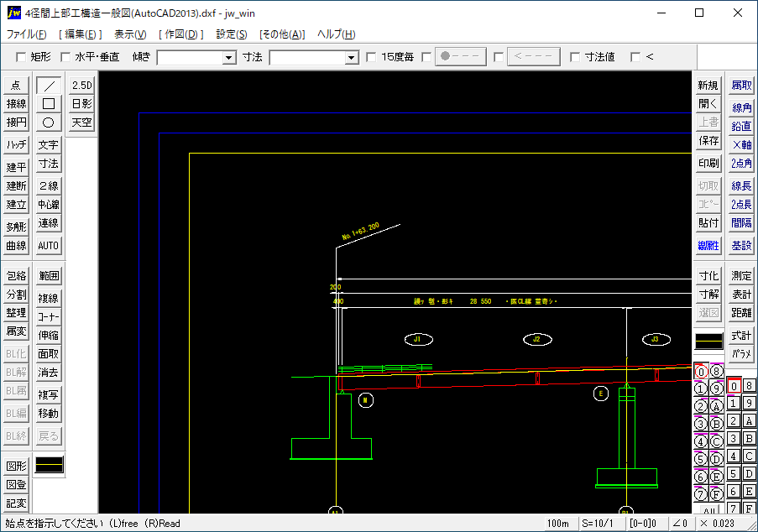Viewport: 758px width, 532px height.
Task: Select the circle drawing tool
Action: pos(49,123)
